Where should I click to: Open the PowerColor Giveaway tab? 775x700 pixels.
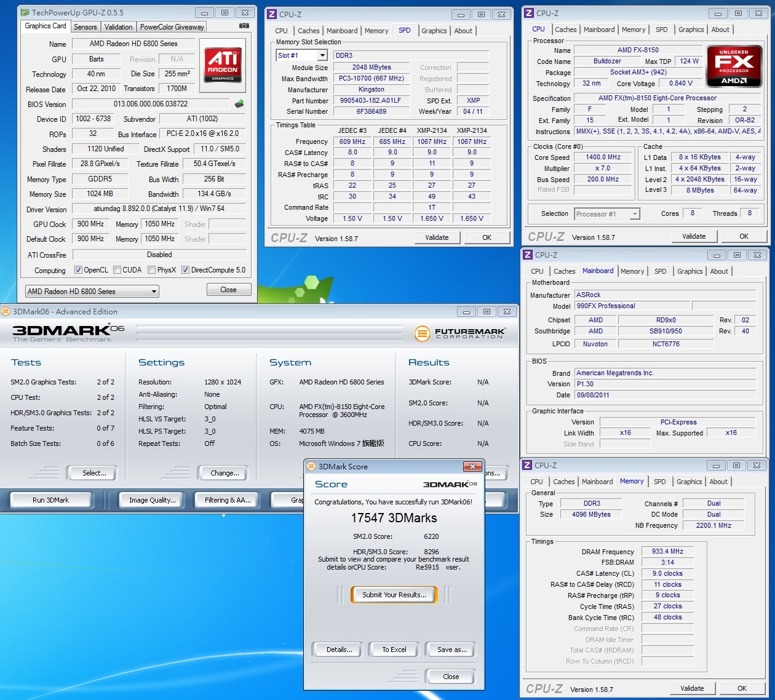[172, 26]
